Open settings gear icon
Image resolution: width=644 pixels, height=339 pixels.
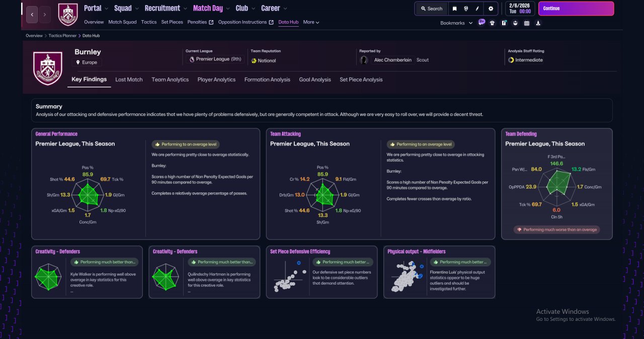click(x=491, y=9)
